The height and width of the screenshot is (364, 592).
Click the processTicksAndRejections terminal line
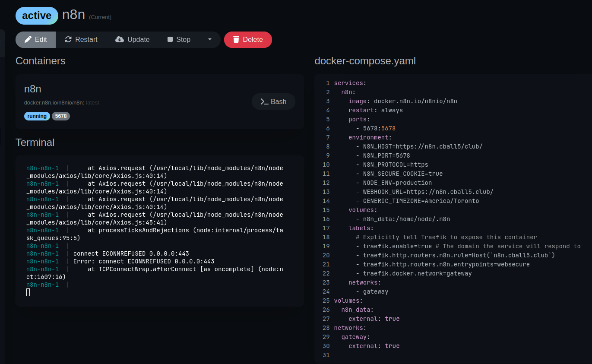[155, 234]
